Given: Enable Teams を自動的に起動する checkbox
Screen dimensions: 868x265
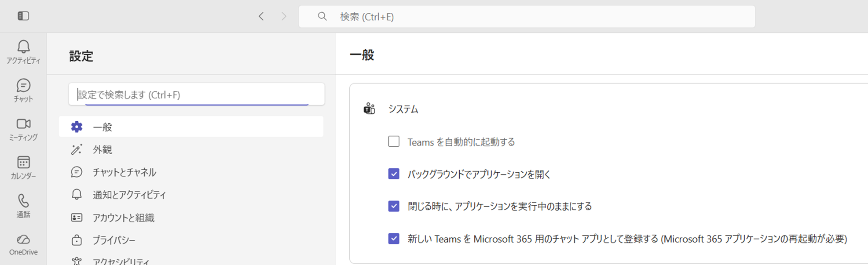Looking at the screenshot, I should pyautogui.click(x=394, y=142).
